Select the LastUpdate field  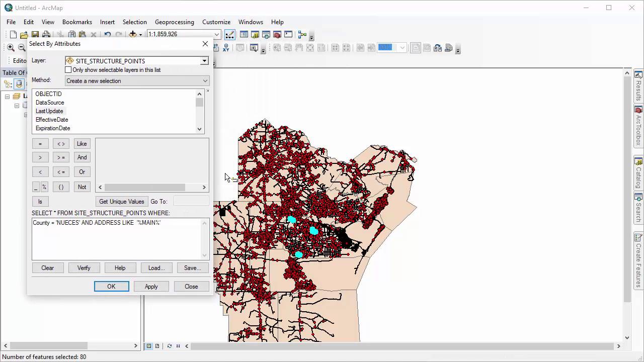coord(49,111)
